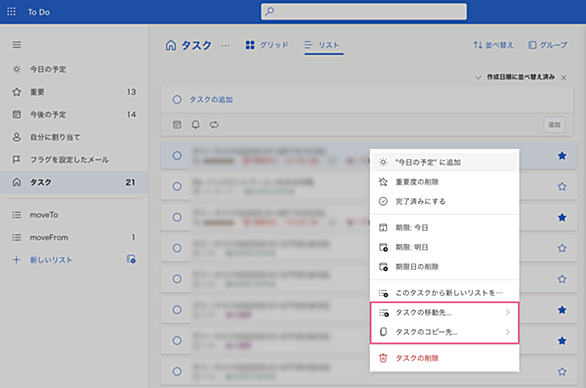The width and height of the screenshot is (586, 388).
Task: Complete the first task via its circle
Action: coord(177,155)
